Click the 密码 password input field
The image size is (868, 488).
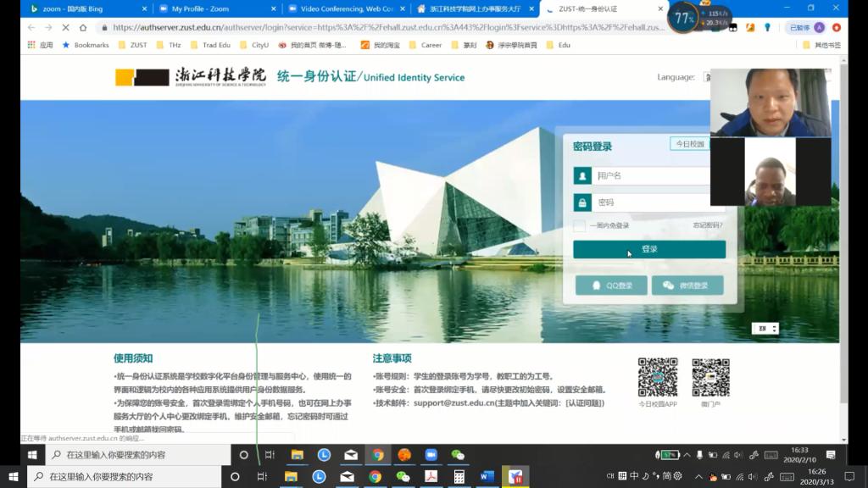tap(648, 202)
